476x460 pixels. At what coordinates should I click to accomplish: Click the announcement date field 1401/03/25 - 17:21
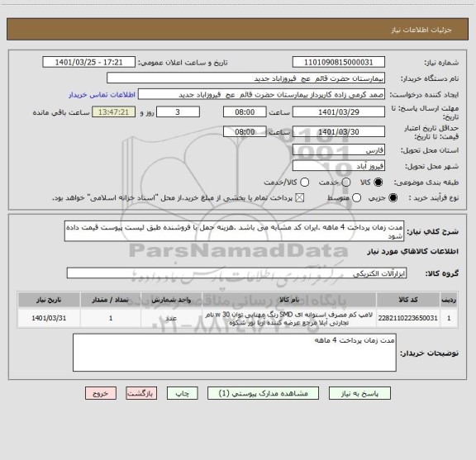coord(88,62)
